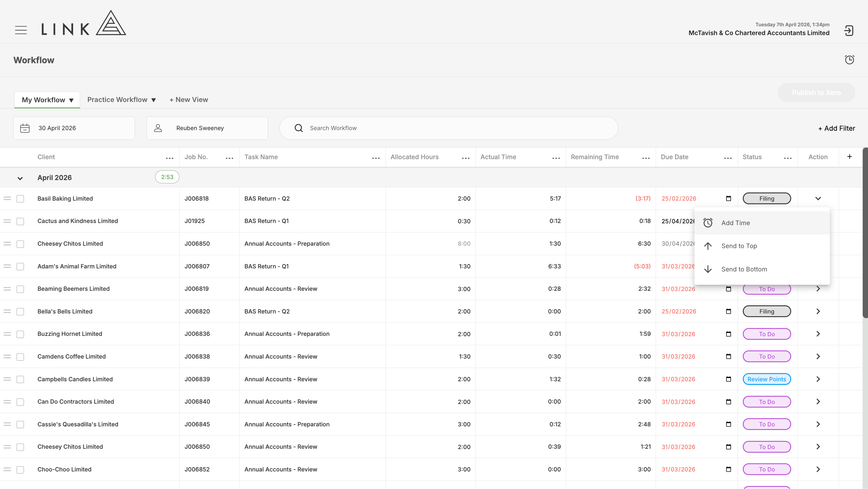Open My Workflow tab dropdown arrow

71,100
